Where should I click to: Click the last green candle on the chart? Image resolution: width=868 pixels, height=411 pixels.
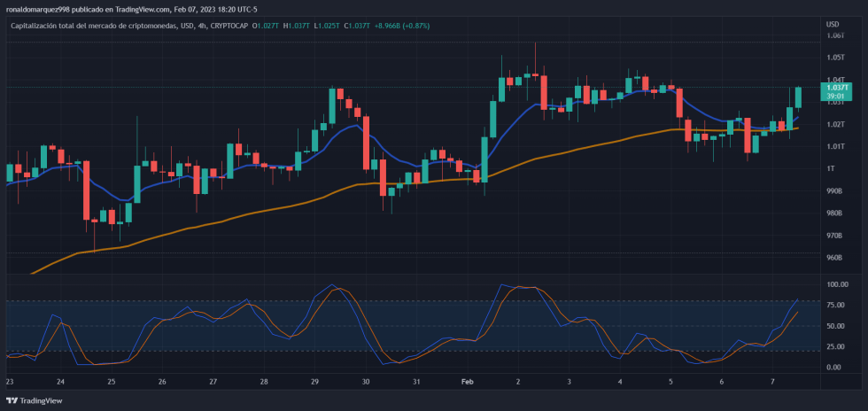coord(798,97)
